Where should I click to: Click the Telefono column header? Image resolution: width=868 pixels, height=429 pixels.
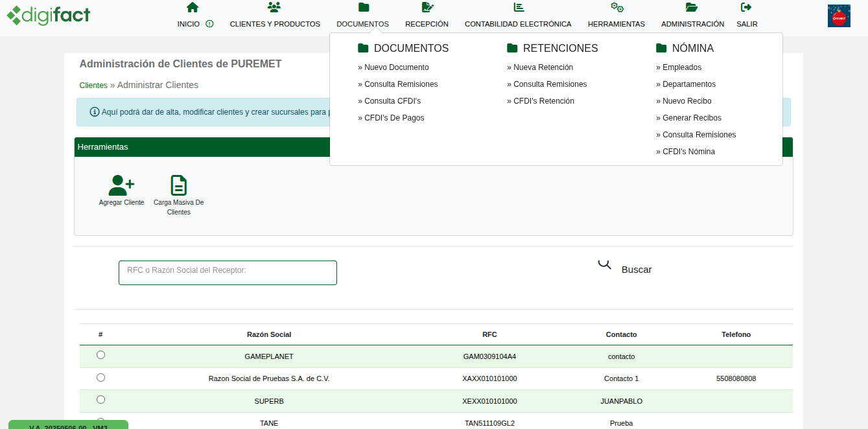point(736,334)
